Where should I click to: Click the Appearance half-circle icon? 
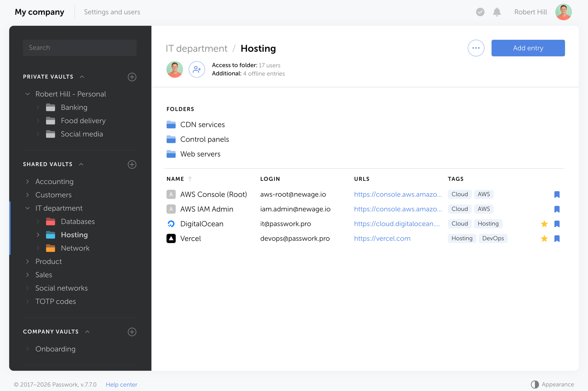tap(535, 385)
